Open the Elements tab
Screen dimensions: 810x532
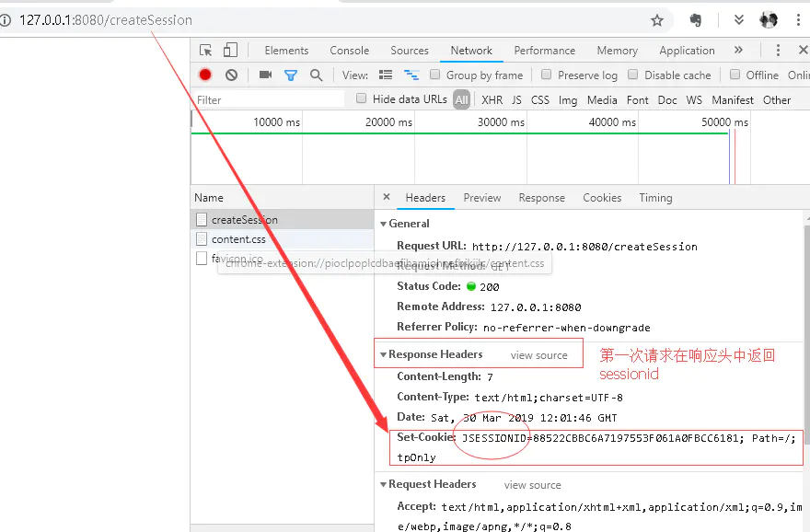pyautogui.click(x=286, y=51)
